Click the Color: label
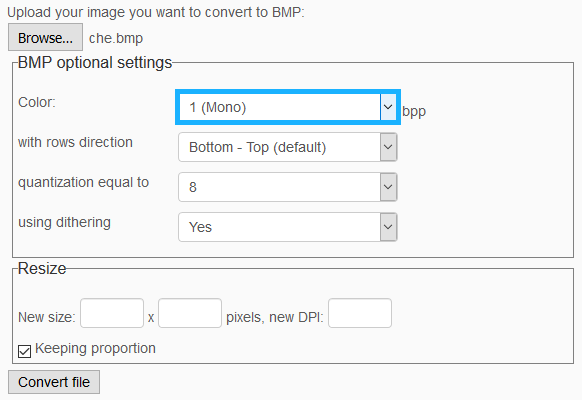Viewport: 582px width, 400px height. 37,102
